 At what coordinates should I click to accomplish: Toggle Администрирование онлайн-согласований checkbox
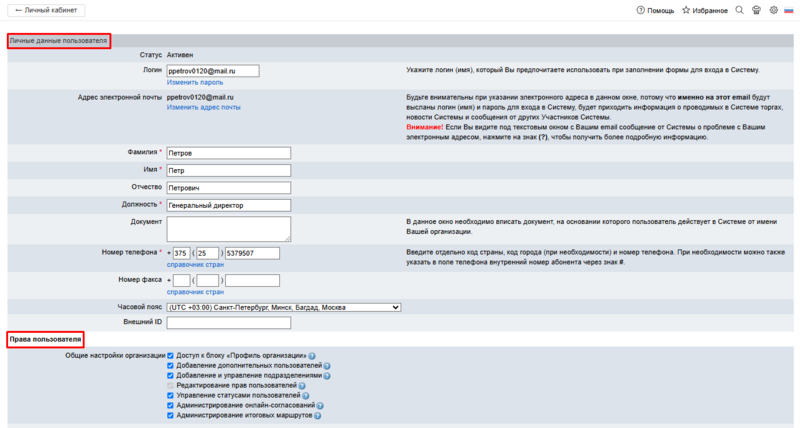171,405
